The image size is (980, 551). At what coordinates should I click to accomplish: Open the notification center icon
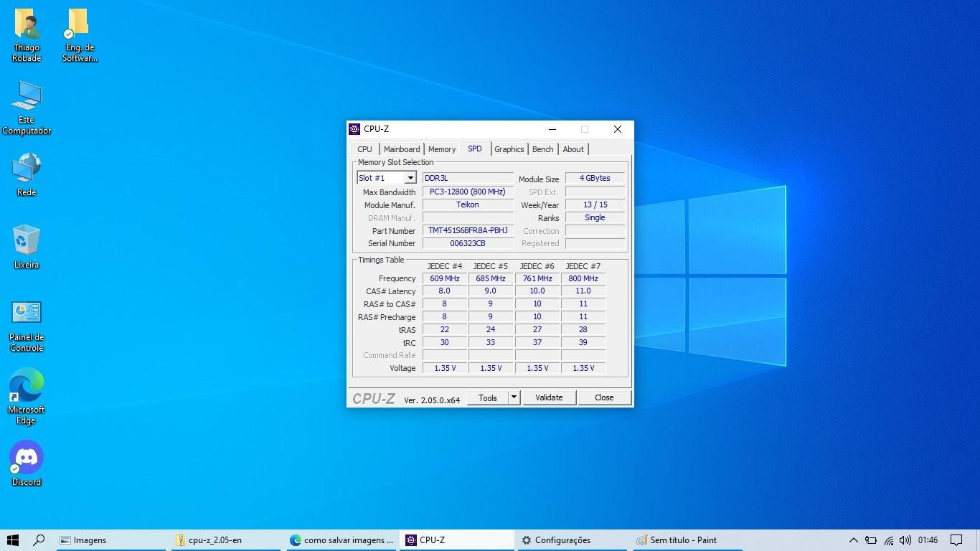click(x=956, y=540)
